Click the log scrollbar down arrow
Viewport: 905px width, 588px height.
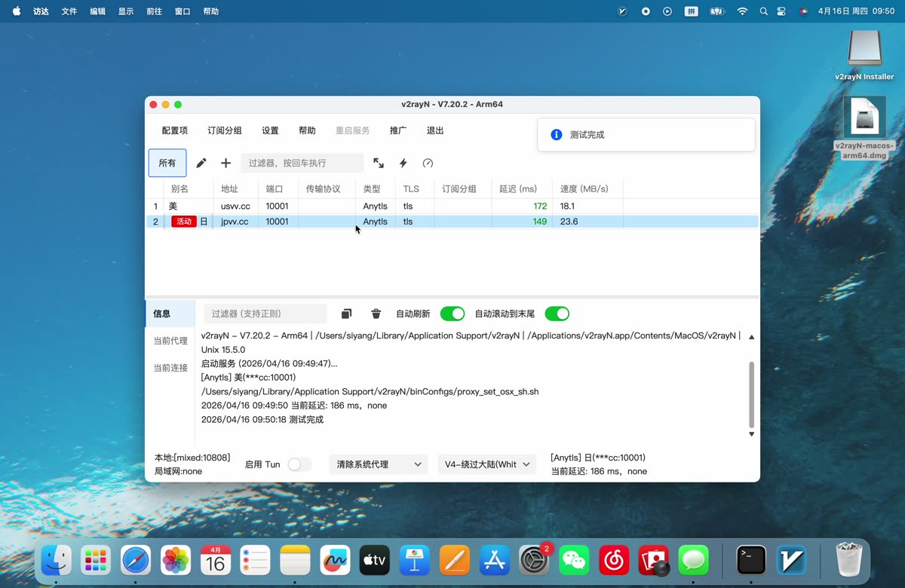(x=751, y=434)
